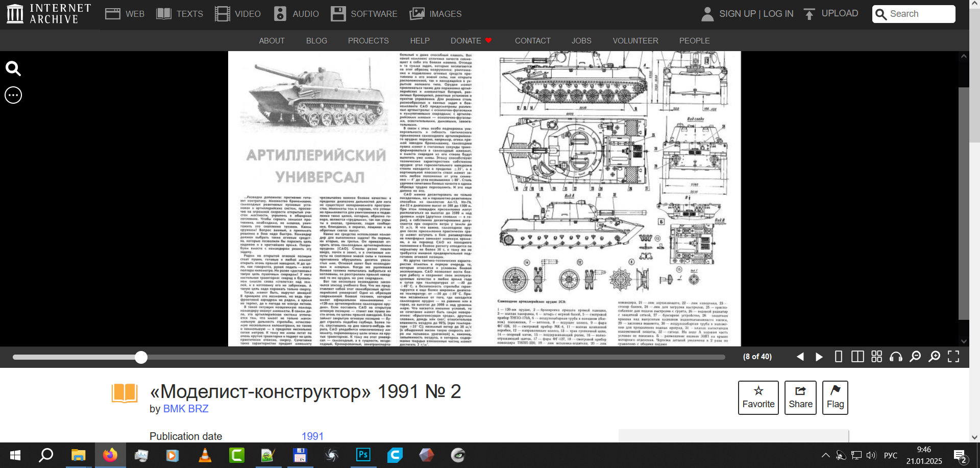980x468 pixels.
Task: Open the red gem app in taskbar
Action: [x=426, y=455]
